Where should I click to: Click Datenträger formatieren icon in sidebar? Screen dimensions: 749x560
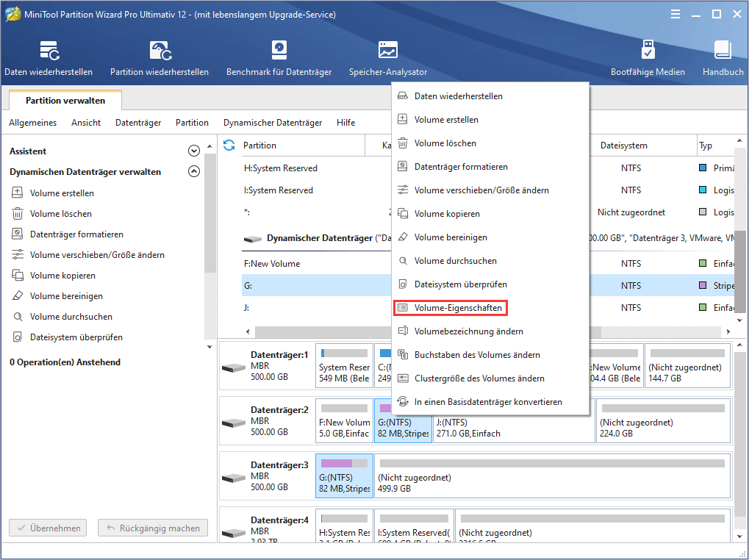coord(17,234)
